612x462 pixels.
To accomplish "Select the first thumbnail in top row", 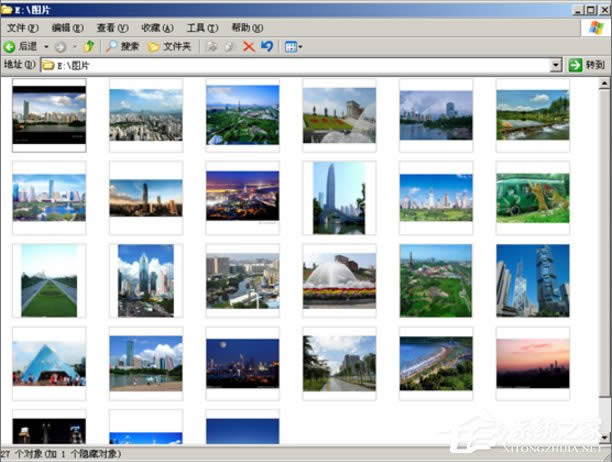I will point(49,115).
